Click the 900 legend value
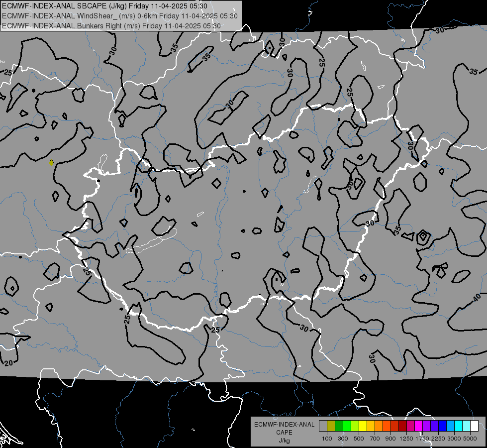 (390, 439)
